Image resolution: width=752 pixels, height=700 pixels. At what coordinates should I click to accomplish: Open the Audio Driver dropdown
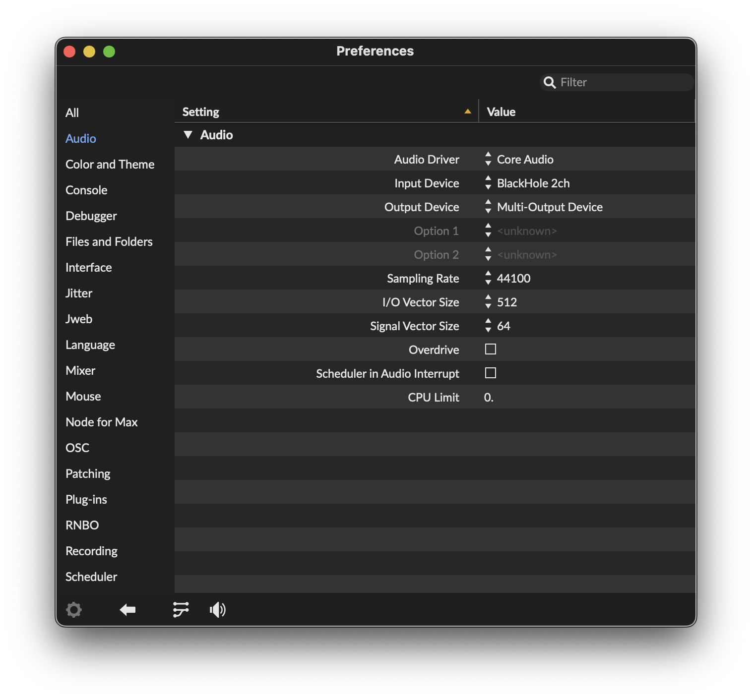pos(525,159)
